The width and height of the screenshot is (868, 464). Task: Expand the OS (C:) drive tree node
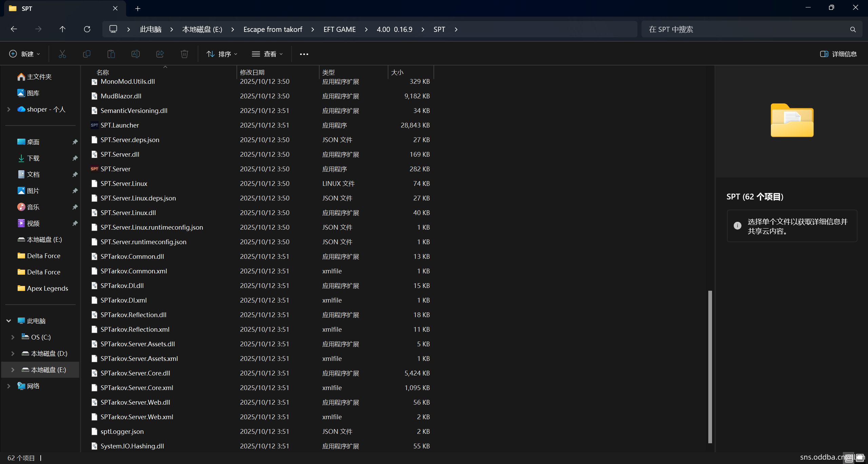(13, 337)
